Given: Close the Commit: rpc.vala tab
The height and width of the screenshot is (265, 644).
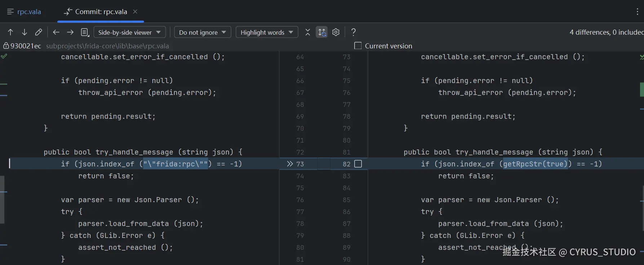Looking at the screenshot, I should (x=135, y=12).
